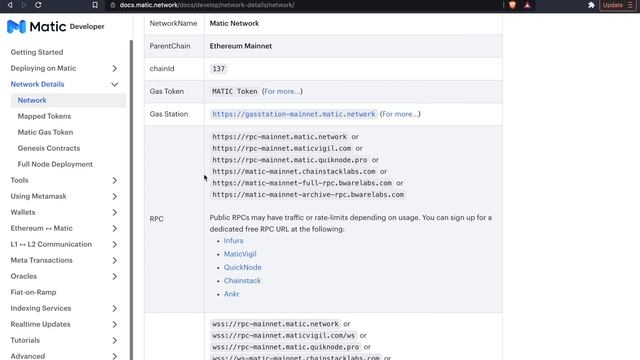
Task: Click Gas Station For more link
Action: (x=400, y=114)
